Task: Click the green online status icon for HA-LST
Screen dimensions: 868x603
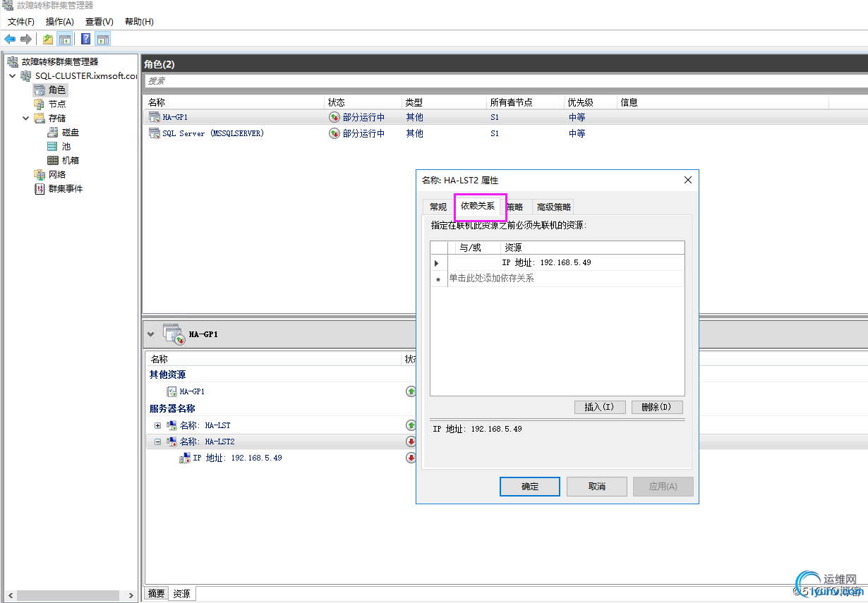Action: coord(411,425)
